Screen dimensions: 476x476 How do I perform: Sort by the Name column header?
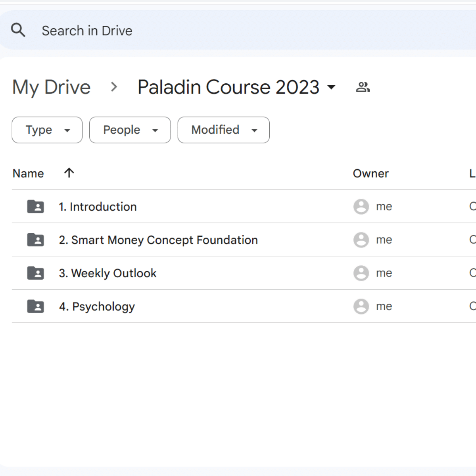click(x=28, y=174)
